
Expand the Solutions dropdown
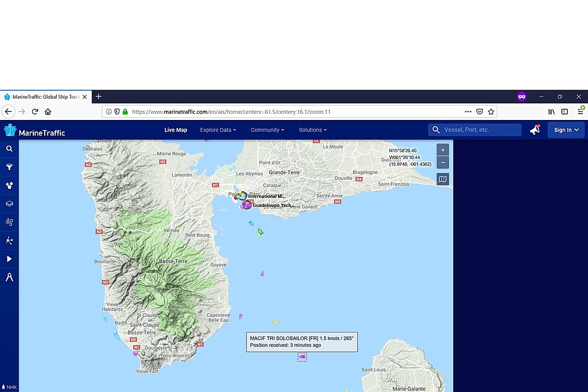(313, 130)
